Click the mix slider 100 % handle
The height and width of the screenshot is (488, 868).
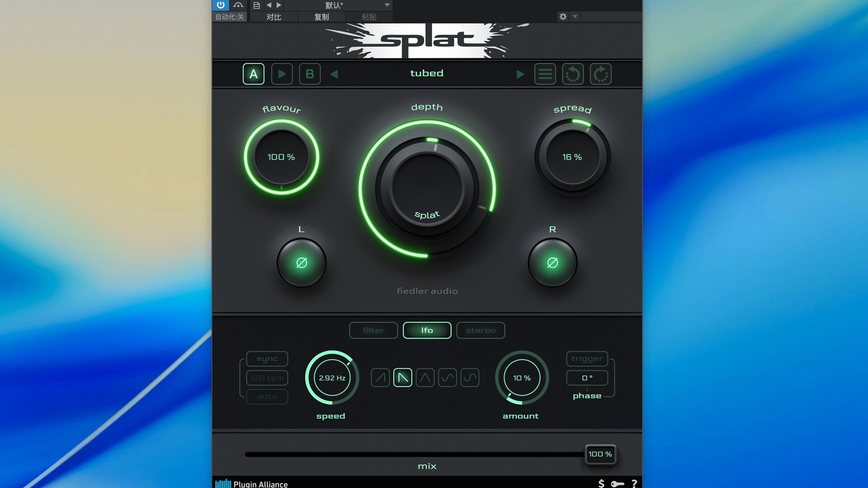(x=600, y=454)
